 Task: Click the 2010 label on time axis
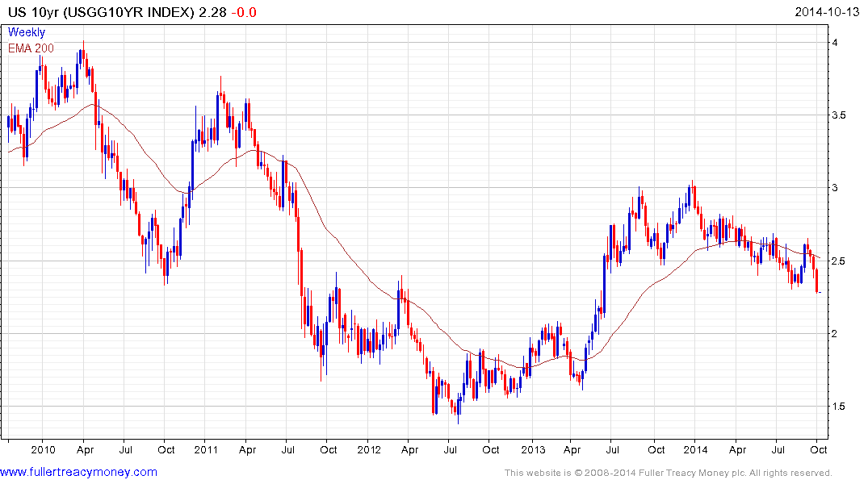43,449
